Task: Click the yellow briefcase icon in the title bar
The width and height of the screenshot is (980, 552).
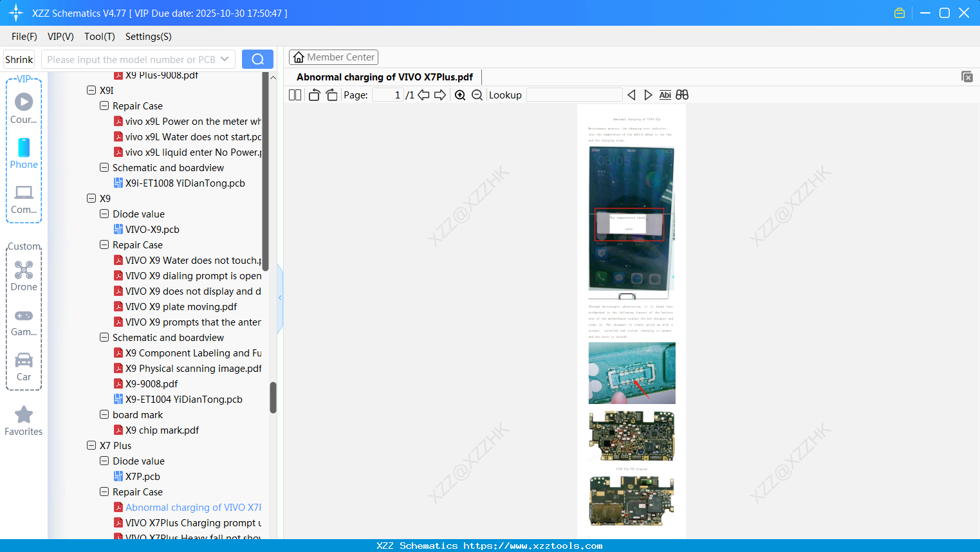Action: (x=900, y=13)
